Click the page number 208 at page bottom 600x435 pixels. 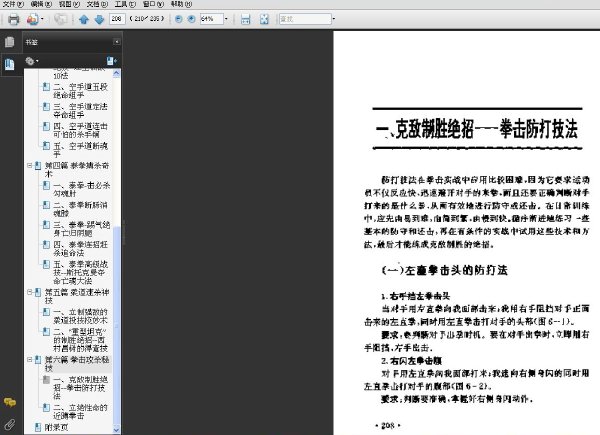click(x=388, y=425)
